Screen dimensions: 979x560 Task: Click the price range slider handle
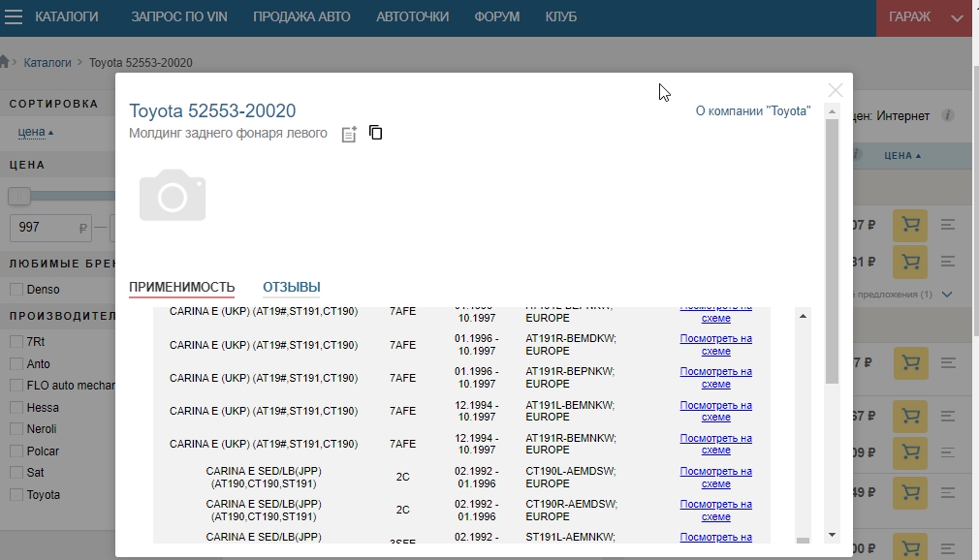click(x=18, y=197)
